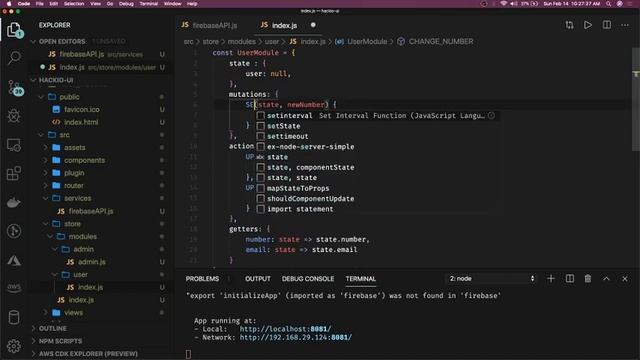Maximize the panel with the up chevron
640x360 pixels.
pos(607,278)
